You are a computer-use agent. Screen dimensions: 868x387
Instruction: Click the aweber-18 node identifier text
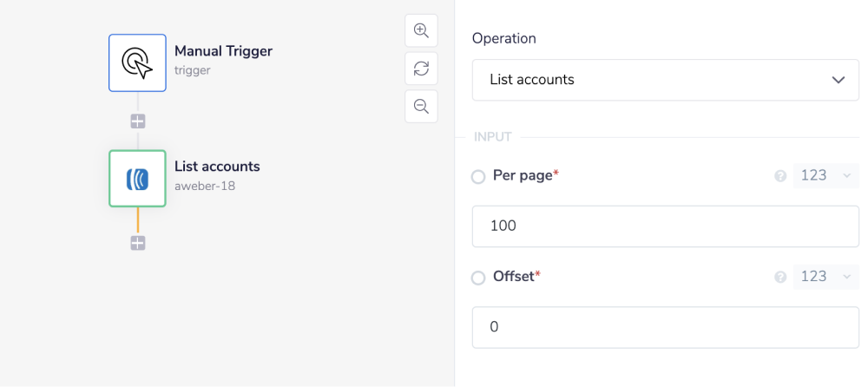[x=205, y=186]
